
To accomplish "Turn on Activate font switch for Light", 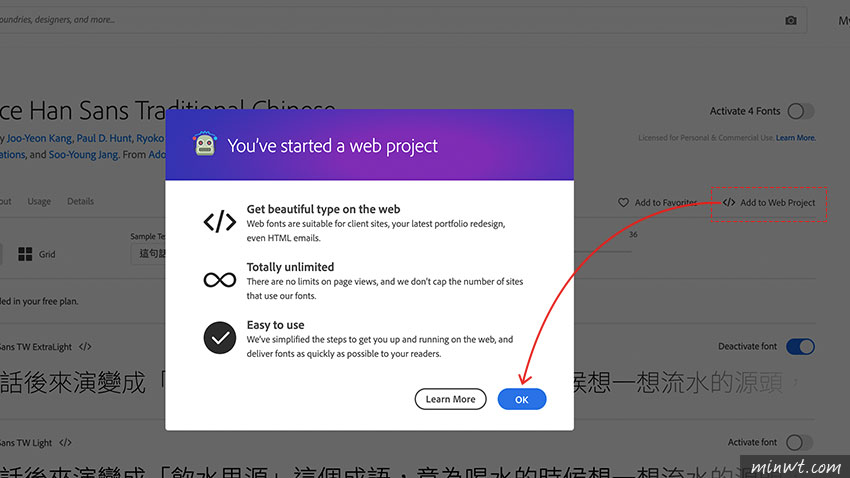I will click(x=800, y=442).
